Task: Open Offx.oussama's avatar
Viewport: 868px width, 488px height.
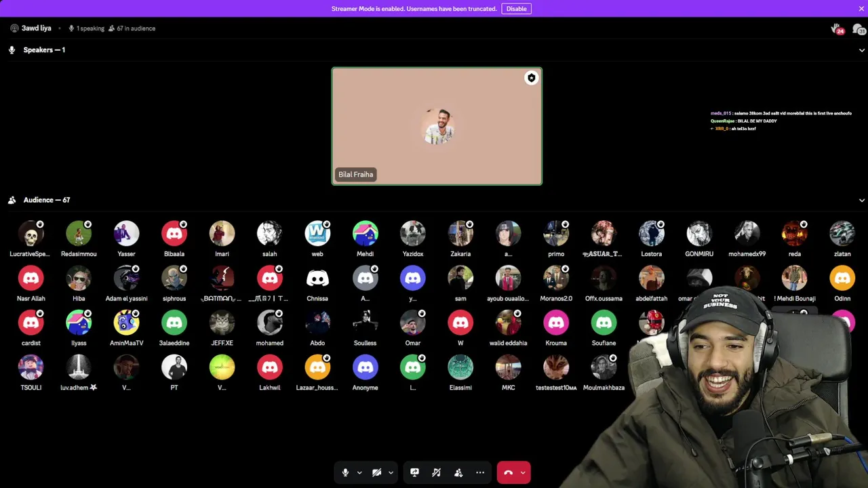Action: pyautogui.click(x=604, y=278)
